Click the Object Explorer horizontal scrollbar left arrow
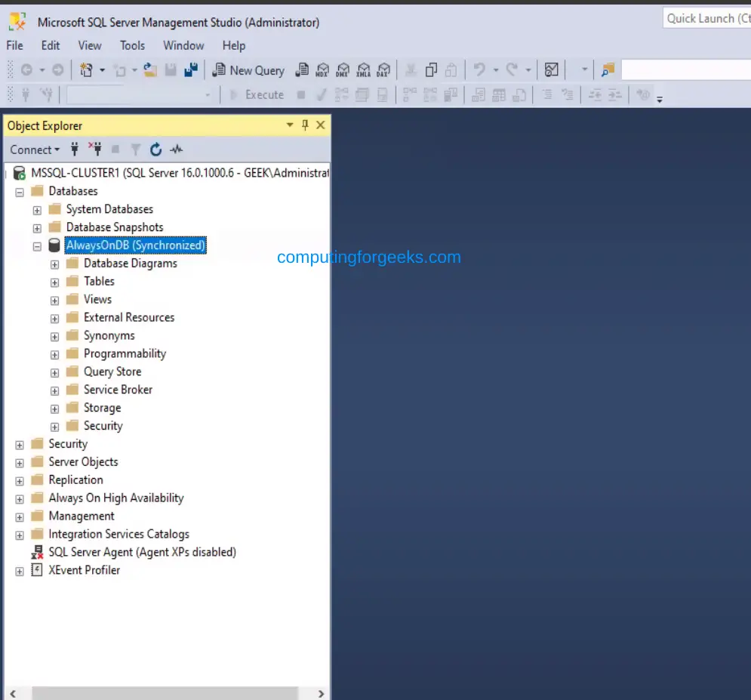This screenshot has height=700, width=751. click(13, 694)
